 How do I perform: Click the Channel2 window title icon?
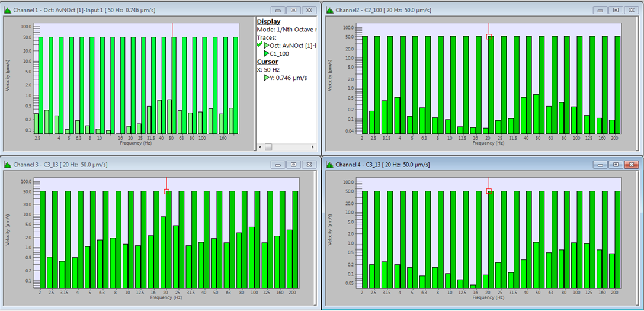[x=329, y=10]
